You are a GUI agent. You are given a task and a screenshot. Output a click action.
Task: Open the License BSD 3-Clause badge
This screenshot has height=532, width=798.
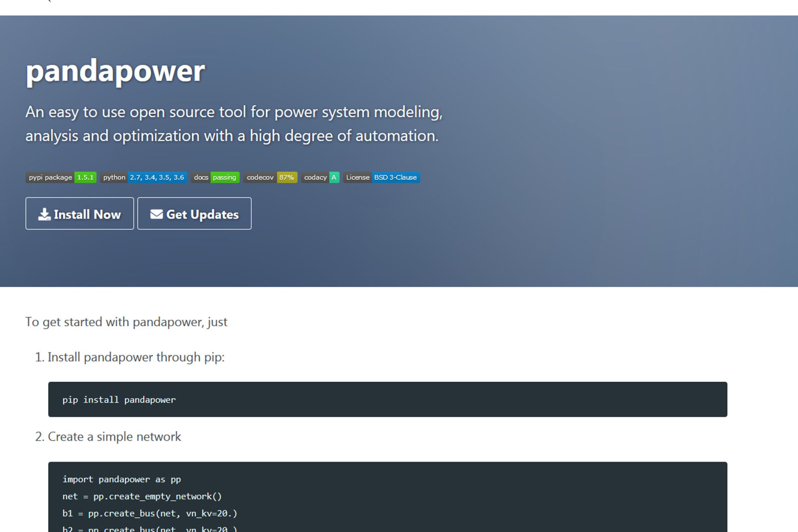[381, 178]
